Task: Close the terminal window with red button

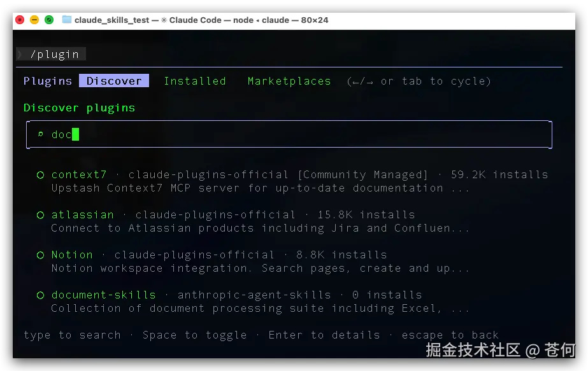Action: [20, 20]
